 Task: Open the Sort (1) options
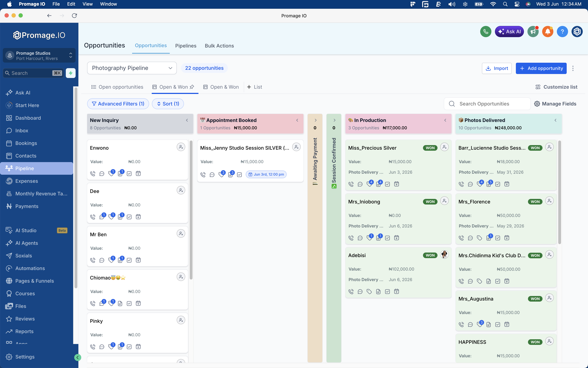pyautogui.click(x=168, y=104)
